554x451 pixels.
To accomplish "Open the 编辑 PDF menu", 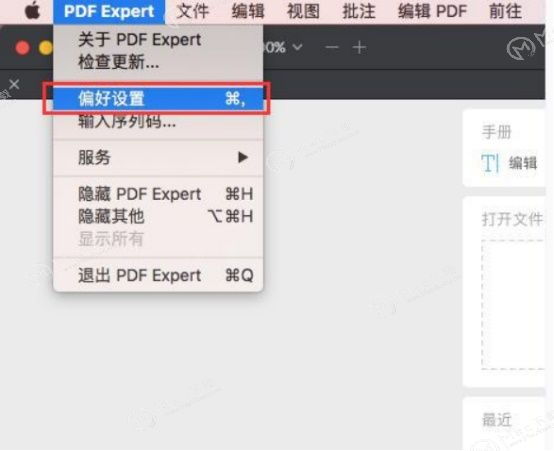I will click(432, 11).
